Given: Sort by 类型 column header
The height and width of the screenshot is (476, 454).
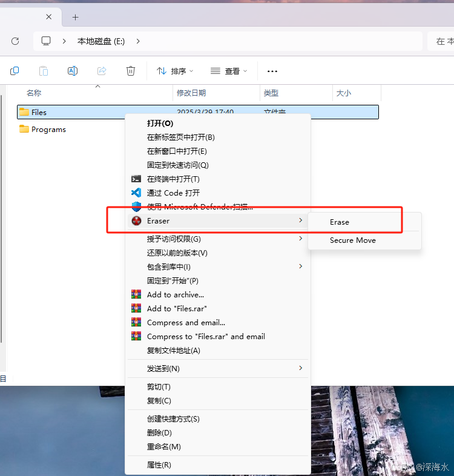Looking at the screenshot, I should (x=271, y=93).
